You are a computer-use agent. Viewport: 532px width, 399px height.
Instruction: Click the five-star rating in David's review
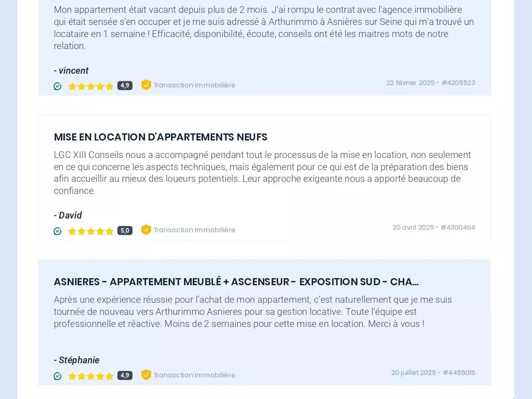click(90, 231)
